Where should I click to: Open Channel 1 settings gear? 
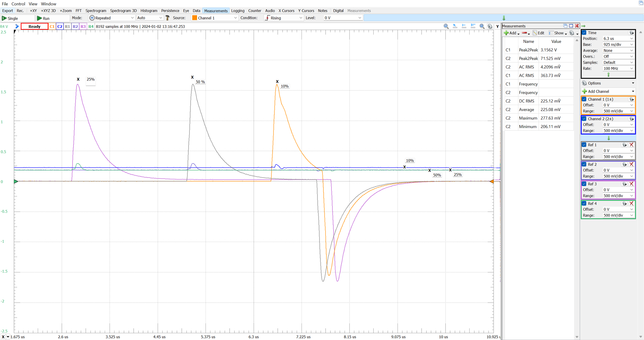pos(631,99)
